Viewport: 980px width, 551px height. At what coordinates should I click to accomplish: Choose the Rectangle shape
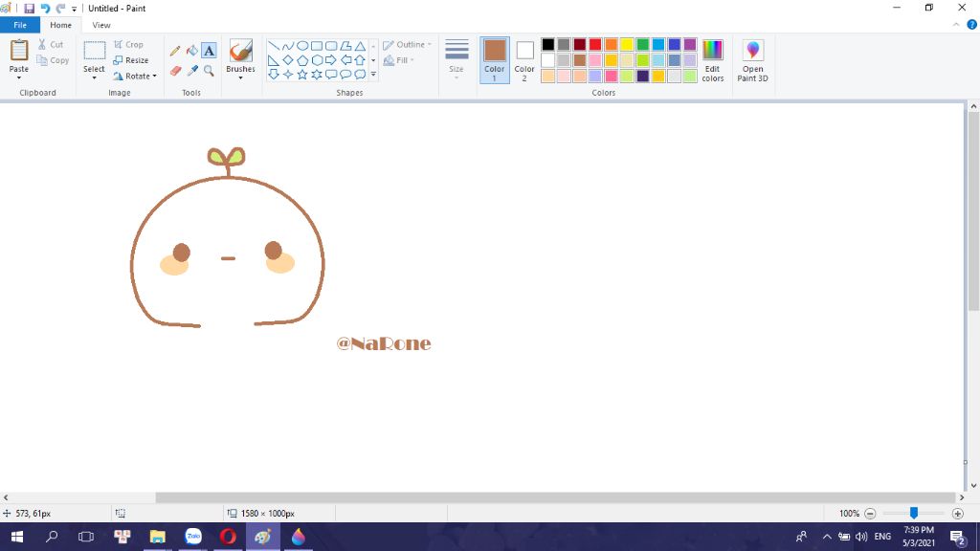point(317,46)
